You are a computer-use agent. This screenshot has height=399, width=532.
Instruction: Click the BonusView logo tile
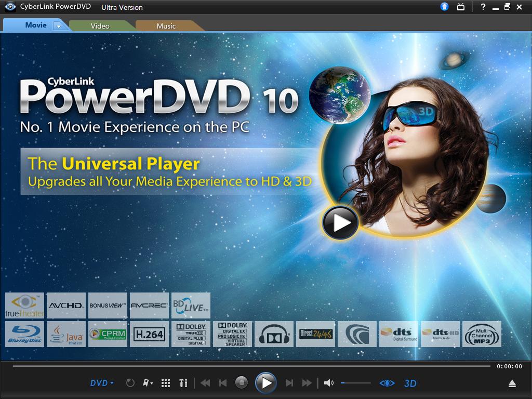[108, 305]
